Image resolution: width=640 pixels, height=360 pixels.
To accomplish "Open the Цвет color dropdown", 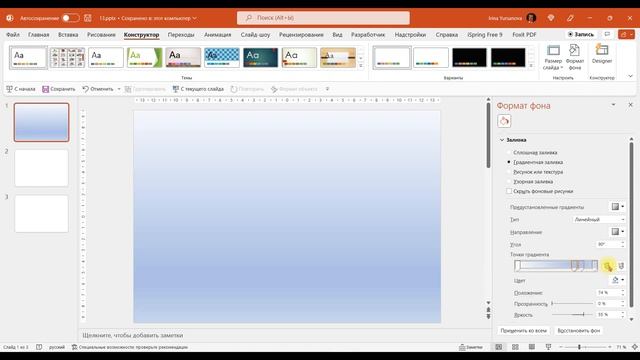I will click(x=617, y=280).
